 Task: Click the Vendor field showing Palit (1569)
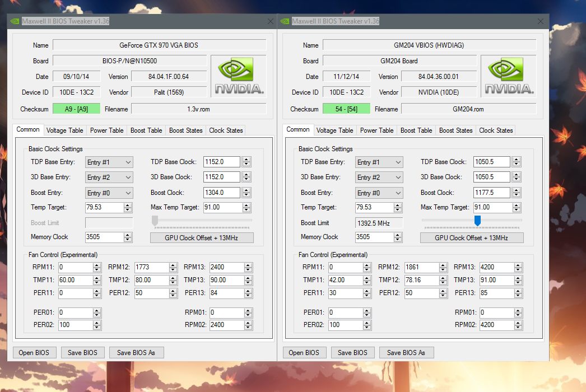169,92
